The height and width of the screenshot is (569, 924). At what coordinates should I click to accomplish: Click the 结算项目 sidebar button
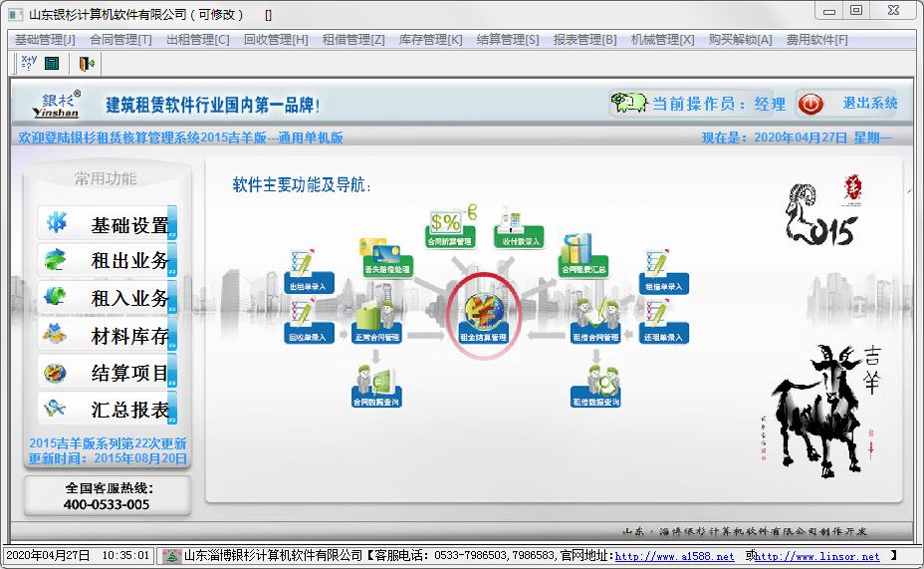pos(108,372)
